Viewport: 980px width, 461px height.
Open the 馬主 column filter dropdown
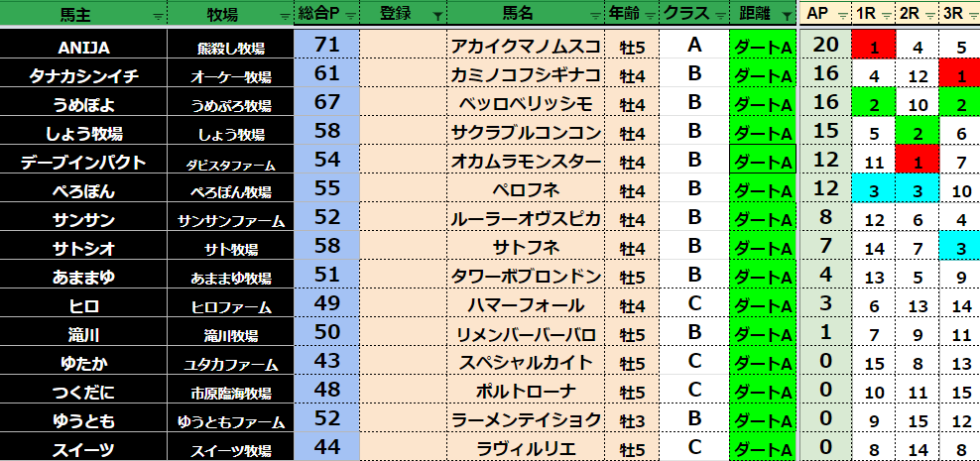(x=157, y=16)
